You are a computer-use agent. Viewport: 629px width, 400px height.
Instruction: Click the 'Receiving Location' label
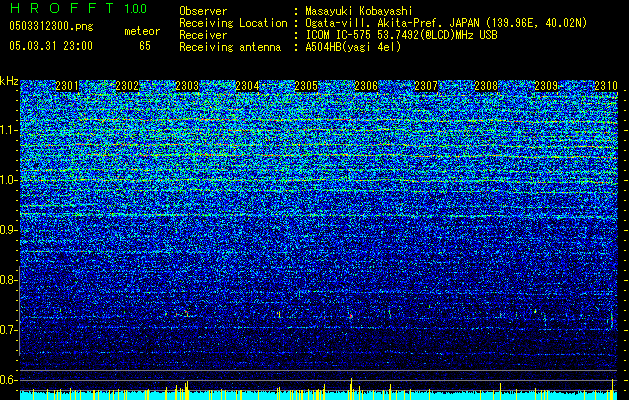pos(233,23)
